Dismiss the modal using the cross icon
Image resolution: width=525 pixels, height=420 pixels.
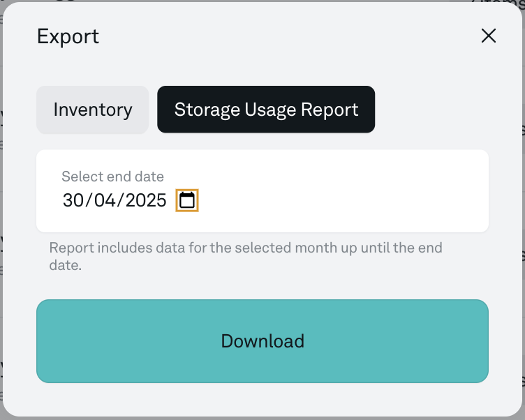click(489, 36)
